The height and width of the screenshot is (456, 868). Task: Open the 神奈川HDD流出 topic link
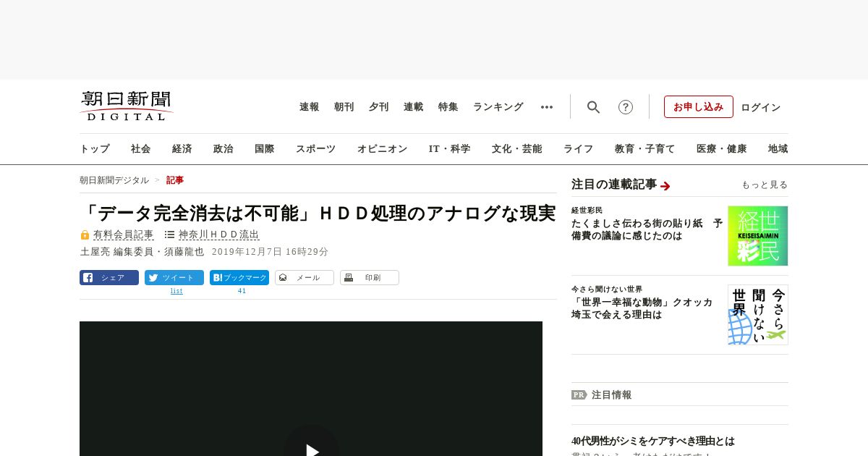coord(218,235)
